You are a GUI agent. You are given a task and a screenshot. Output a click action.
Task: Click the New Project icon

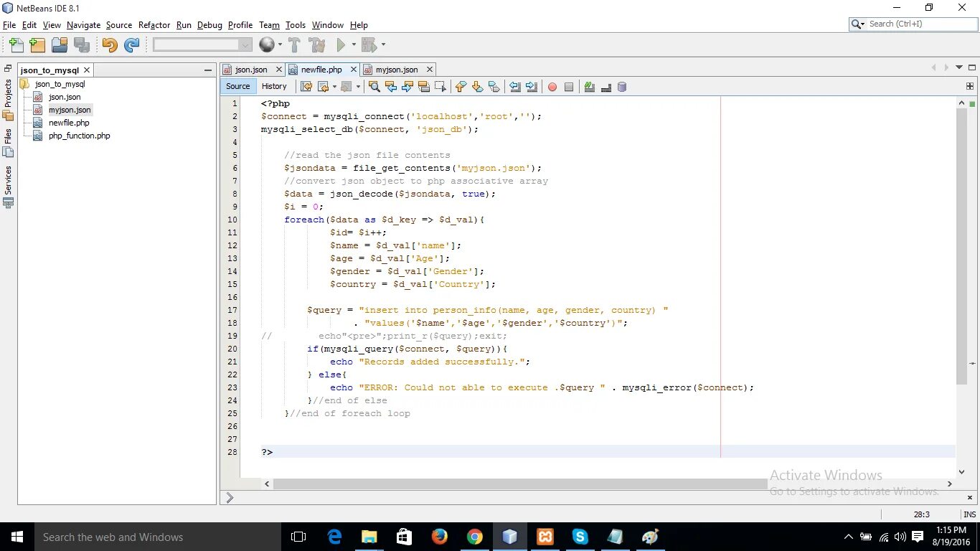pos(37,45)
